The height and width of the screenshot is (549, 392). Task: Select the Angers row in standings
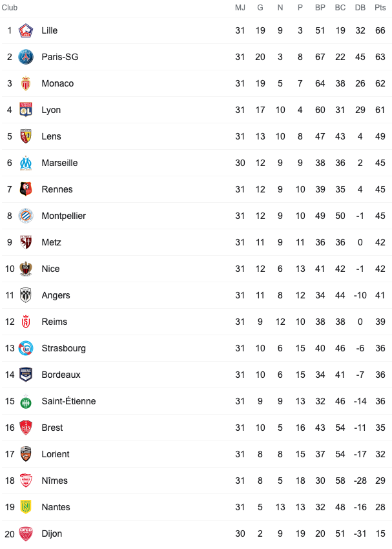click(x=196, y=295)
